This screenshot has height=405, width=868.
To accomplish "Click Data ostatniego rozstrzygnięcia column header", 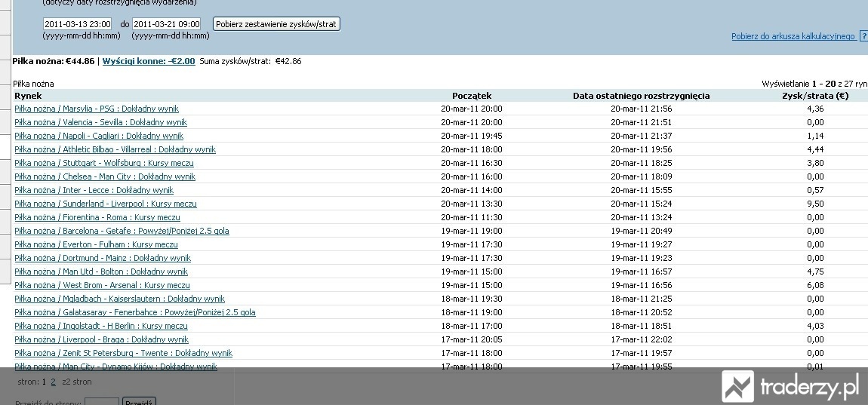I will [641, 96].
